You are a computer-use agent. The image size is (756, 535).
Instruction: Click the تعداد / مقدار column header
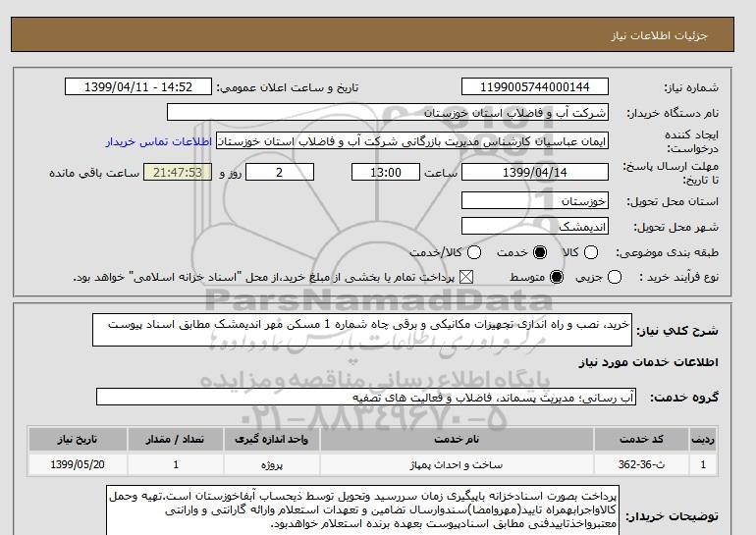176,439
